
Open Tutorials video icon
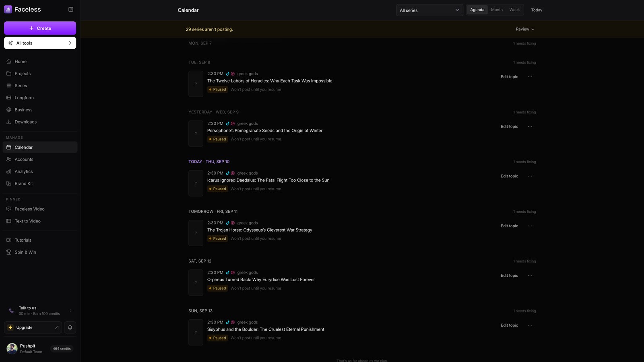click(9, 240)
